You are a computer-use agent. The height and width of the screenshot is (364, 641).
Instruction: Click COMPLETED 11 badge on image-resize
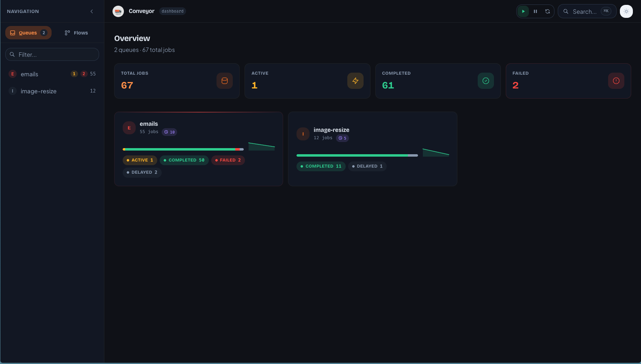(x=321, y=166)
